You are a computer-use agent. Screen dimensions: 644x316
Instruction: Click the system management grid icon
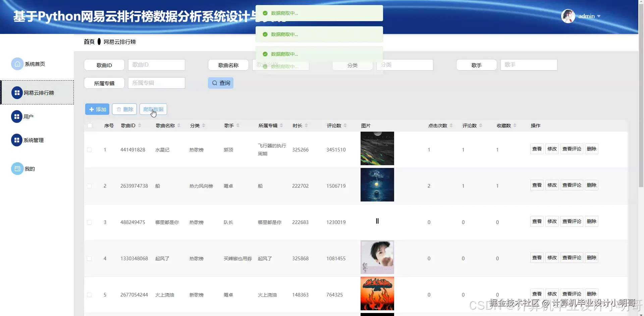pos(17,140)
